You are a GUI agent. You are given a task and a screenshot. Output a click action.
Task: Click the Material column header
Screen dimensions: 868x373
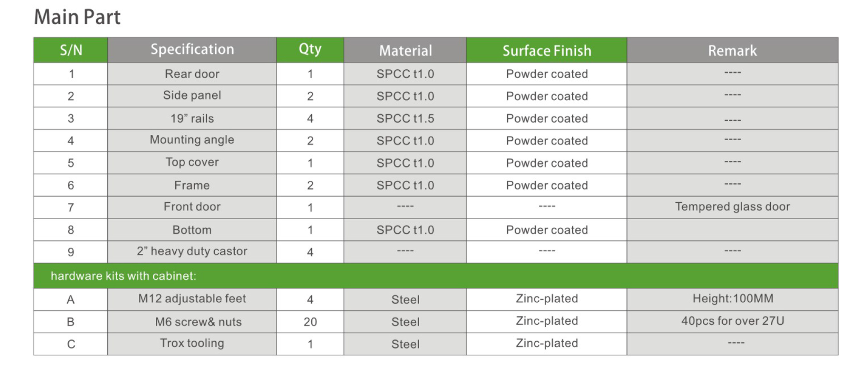[405, 51]
